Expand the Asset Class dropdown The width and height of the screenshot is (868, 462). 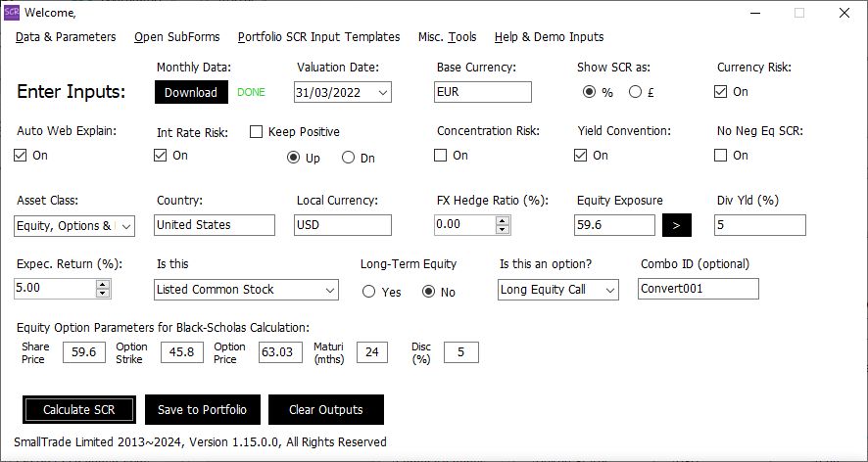[125, 226]
